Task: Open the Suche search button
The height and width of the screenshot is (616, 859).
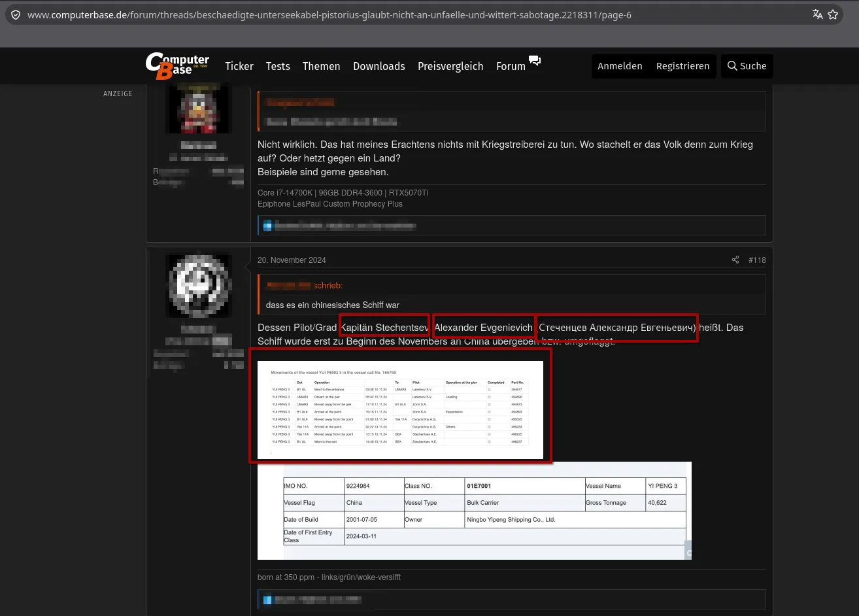Action: click(747, 66)
